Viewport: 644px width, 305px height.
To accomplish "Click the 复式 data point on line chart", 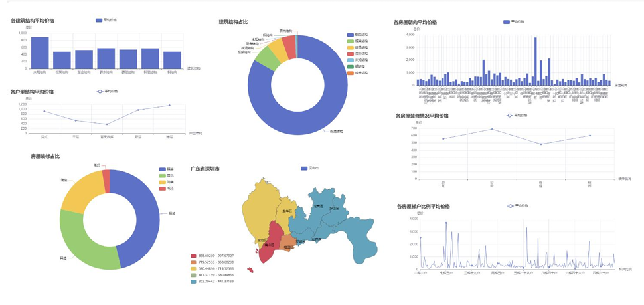I will click(x=44, y=111).
